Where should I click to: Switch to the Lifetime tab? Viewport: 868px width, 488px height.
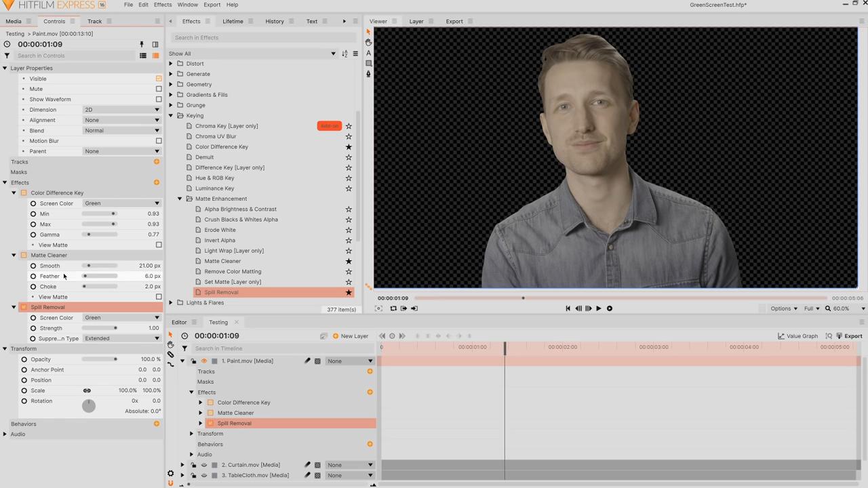click(233, 21)
